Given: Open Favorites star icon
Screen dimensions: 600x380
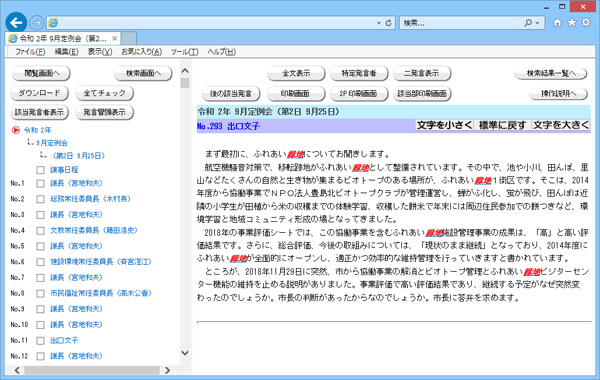Looking at the screenshot, I should 572,23.
